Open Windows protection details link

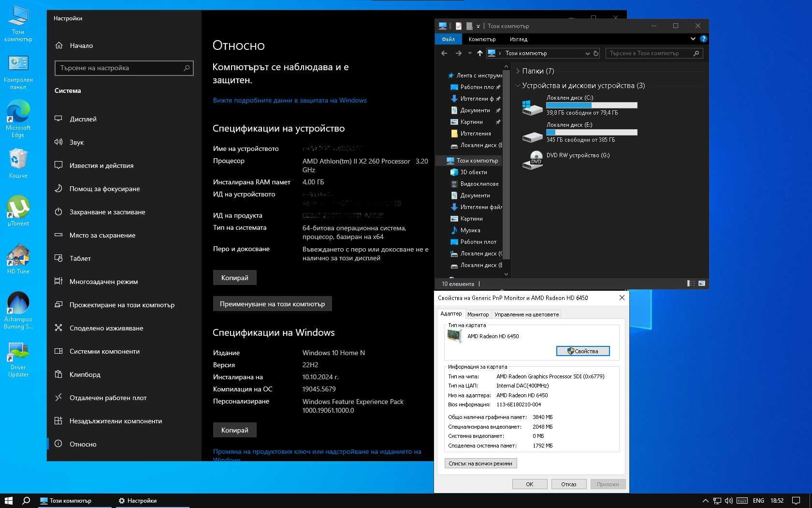point(290,100)
